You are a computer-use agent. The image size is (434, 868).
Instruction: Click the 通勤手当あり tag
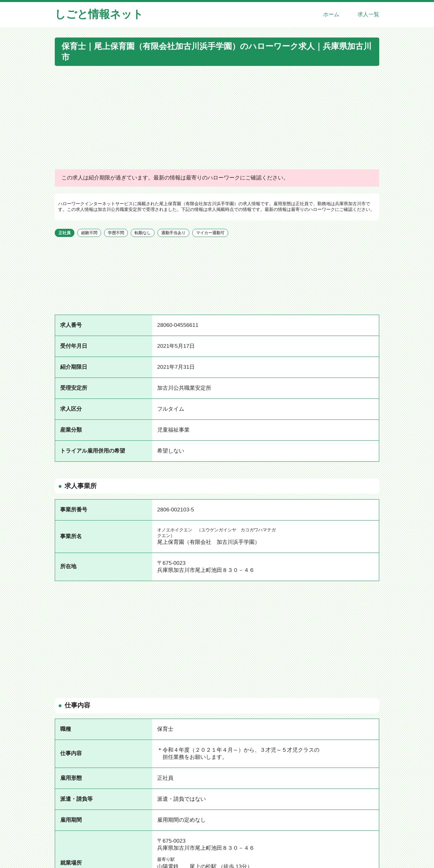click(x=173, y=233)
